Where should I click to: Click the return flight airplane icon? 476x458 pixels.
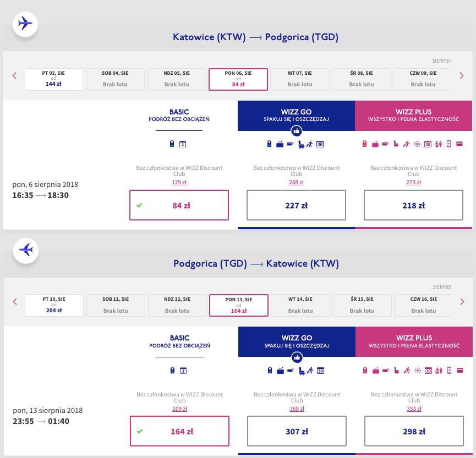(x=26, y=250)
